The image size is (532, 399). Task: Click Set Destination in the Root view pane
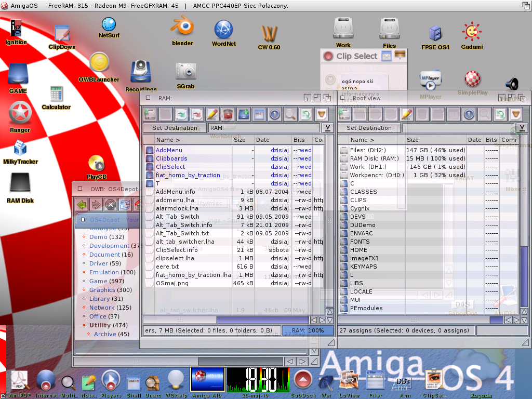click(369, 128)
